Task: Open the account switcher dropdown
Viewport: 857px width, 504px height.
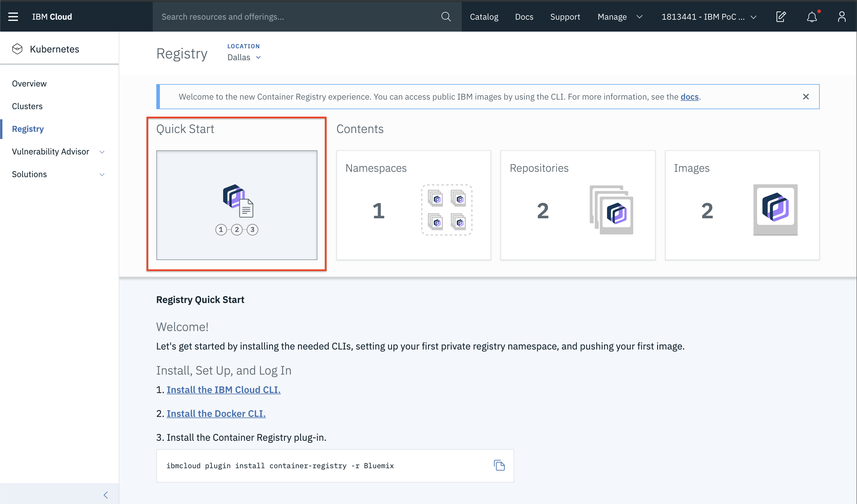Action: 709,17
